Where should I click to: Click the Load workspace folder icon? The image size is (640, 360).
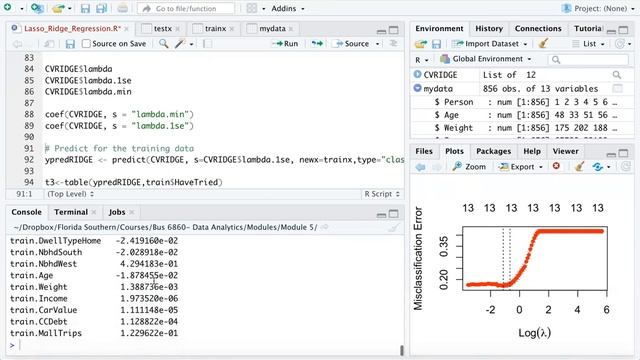[x=421, y=44]
